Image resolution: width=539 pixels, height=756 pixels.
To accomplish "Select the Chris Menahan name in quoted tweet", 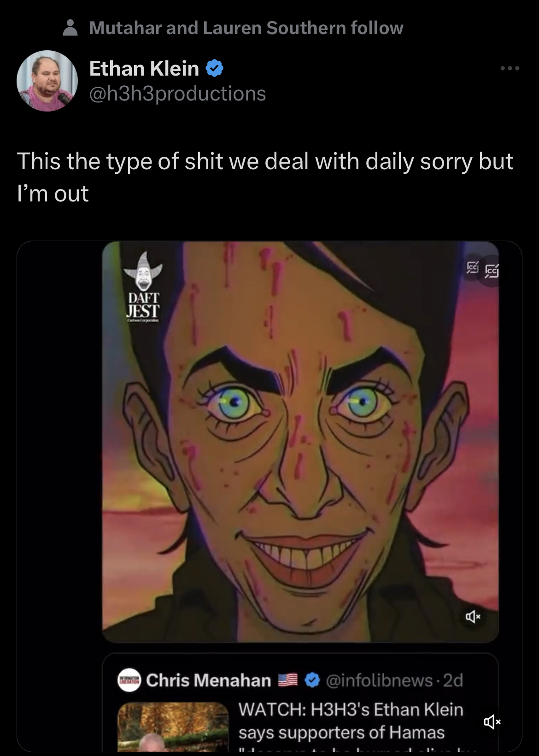I will point(209,680).
